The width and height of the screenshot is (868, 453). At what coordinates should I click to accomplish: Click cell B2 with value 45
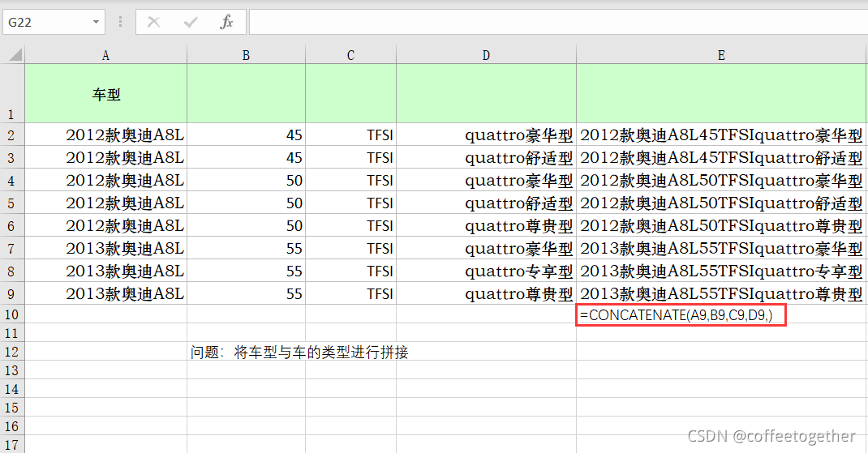click(x=247, y=135)
